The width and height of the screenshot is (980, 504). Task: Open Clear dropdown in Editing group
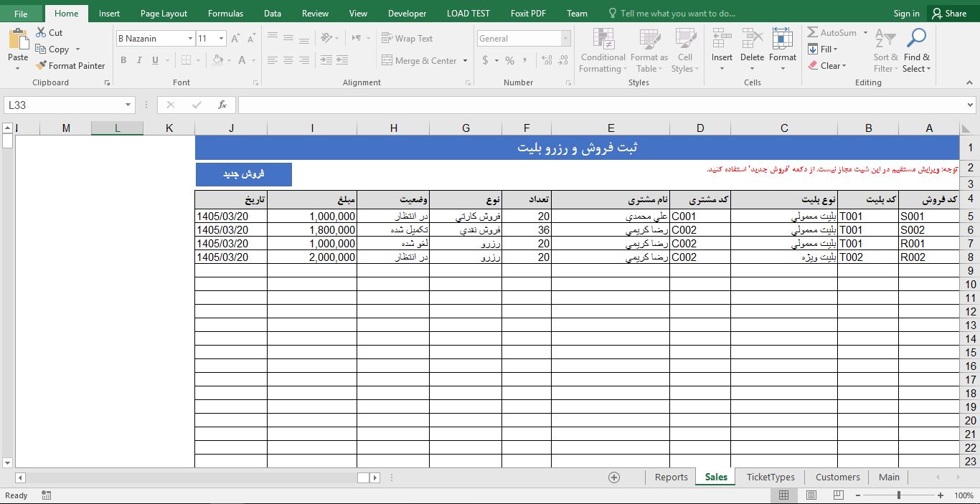pyautogui.click(x=827, y=66)
